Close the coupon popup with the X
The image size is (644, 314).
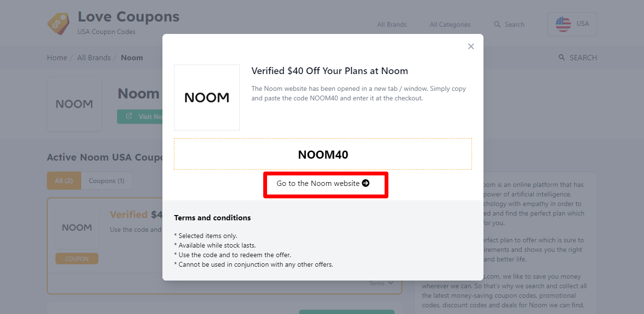click(x=471, y=46)
